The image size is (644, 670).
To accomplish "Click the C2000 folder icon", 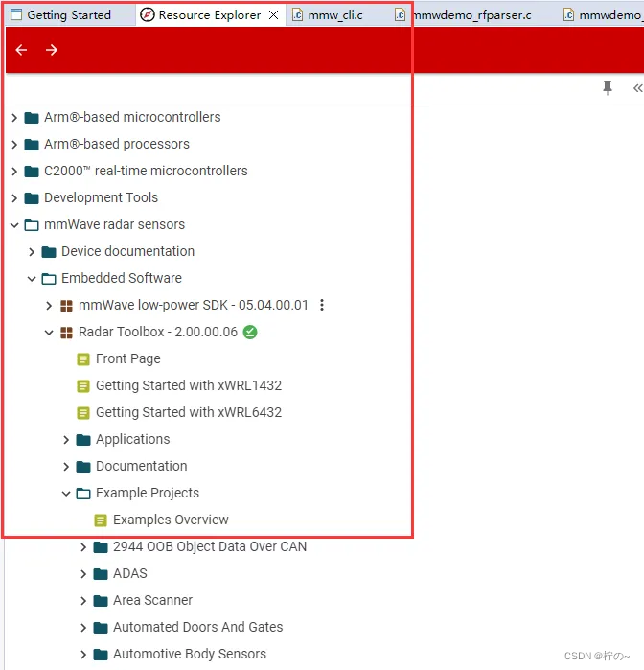I will (x=32, y=172).
